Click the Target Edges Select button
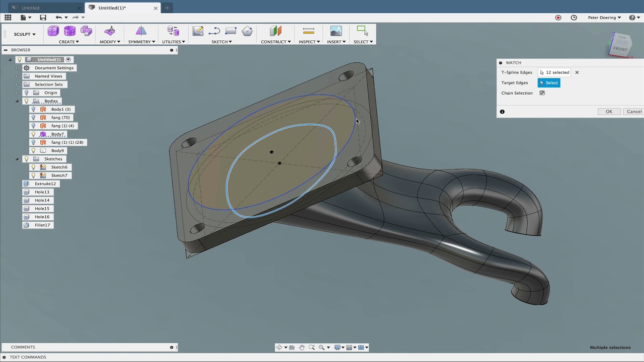This screenshot has width=644, height=362. point(549,83)
